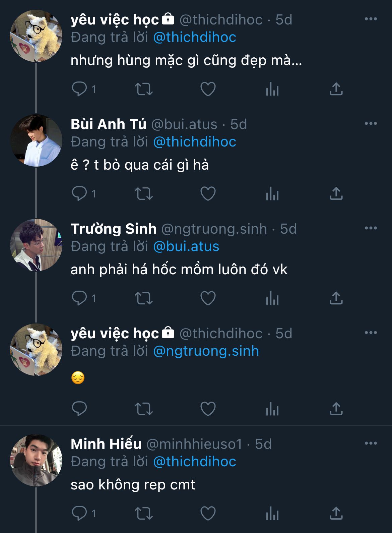This screenshot has width=392, height=533.
Task: Open more options on Minh Hiếu's tweet
Action: click(x=371, y=443)
